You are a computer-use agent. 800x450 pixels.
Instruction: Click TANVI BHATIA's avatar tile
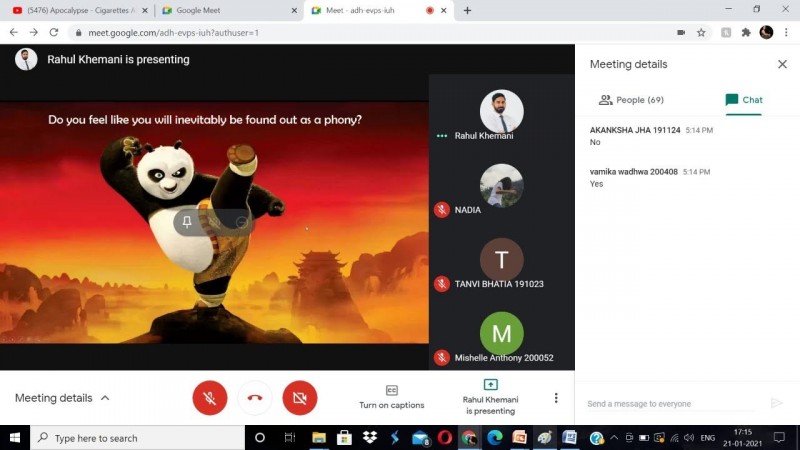pos(502,259)
